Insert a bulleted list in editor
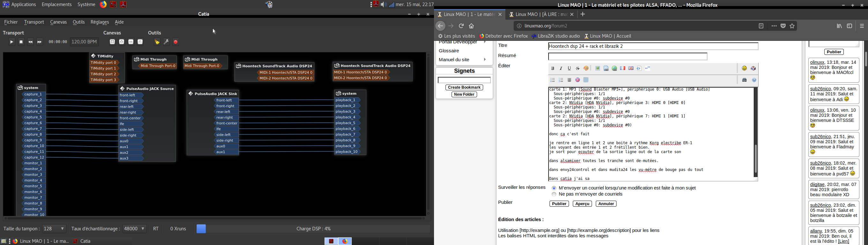Image resolution: width=868 pixels, height=245 pixels. coord(553,80)
